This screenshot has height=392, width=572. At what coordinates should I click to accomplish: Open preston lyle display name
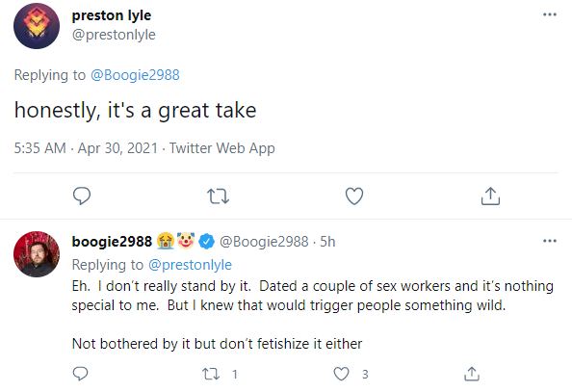pyautogui.click(x=112, y=15)
